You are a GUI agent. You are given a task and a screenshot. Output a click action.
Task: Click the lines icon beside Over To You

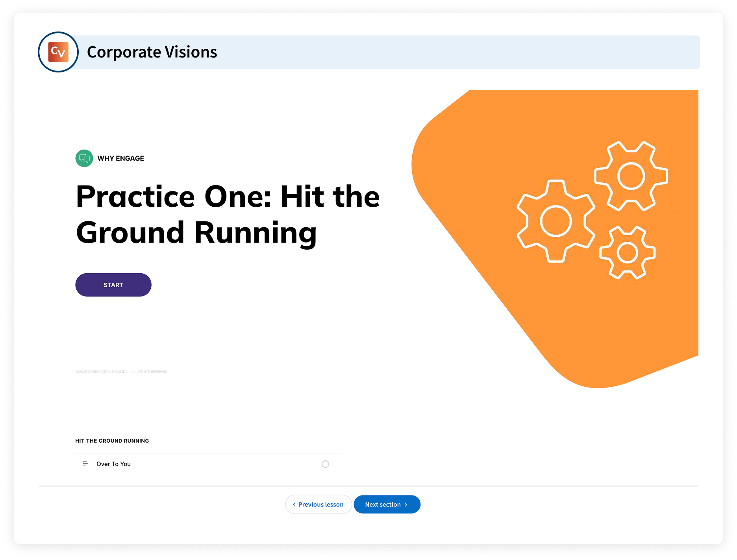tap(85, 464)
